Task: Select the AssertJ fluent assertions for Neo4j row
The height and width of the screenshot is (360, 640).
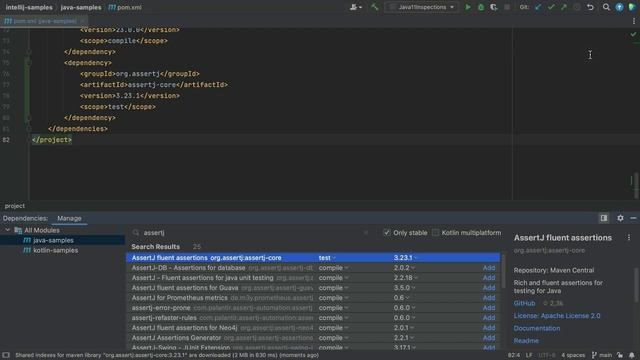Action: (313, 328)
